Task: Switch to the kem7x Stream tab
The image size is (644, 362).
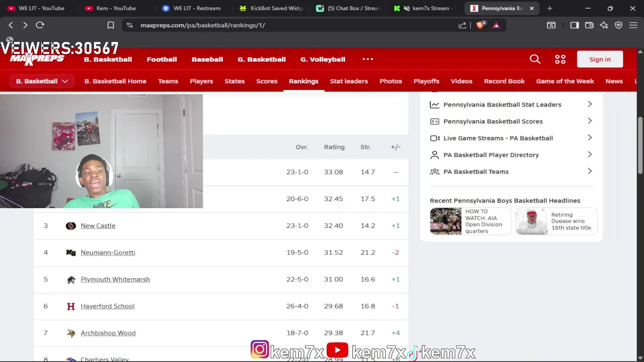Action: coord(425,8)
